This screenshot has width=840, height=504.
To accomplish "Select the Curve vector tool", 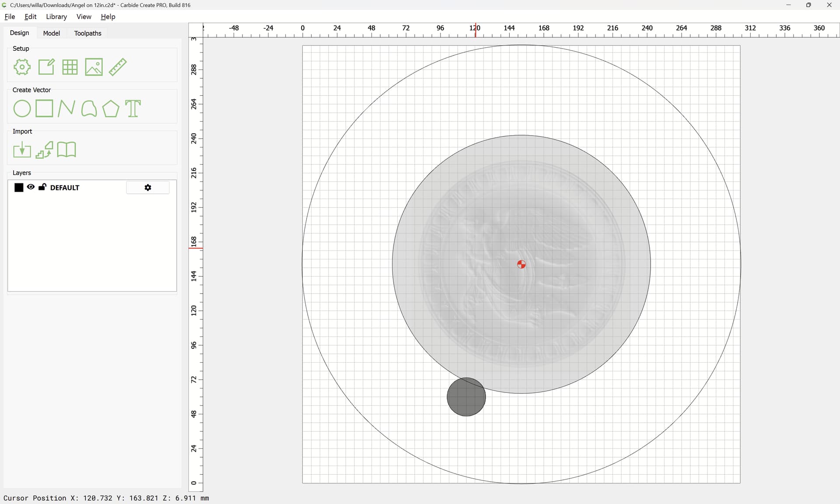I will pos(89,108).
